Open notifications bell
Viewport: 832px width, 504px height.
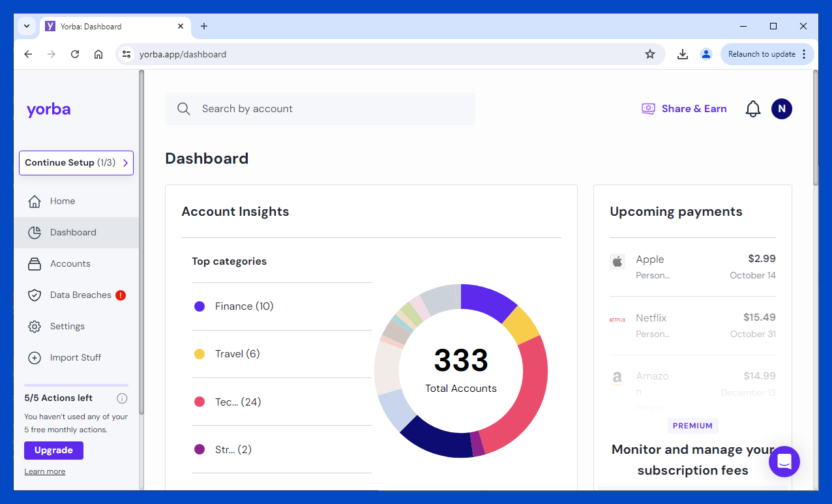click(753, 109)
